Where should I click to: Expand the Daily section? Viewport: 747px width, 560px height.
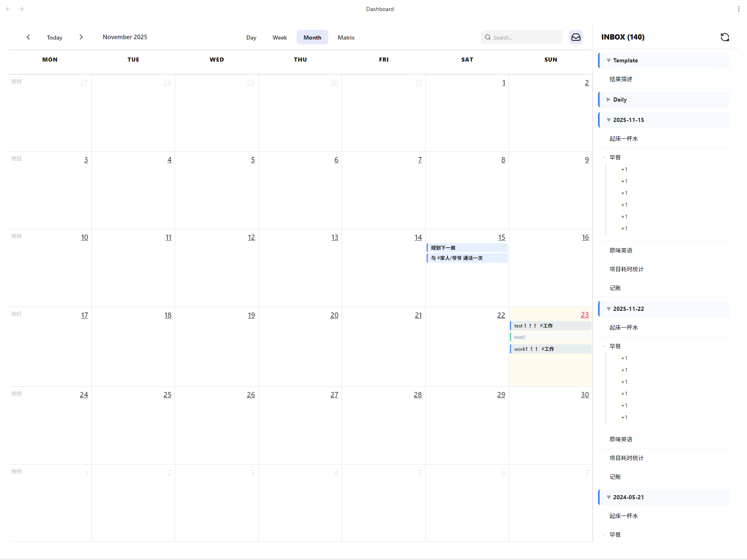[609, 99]
